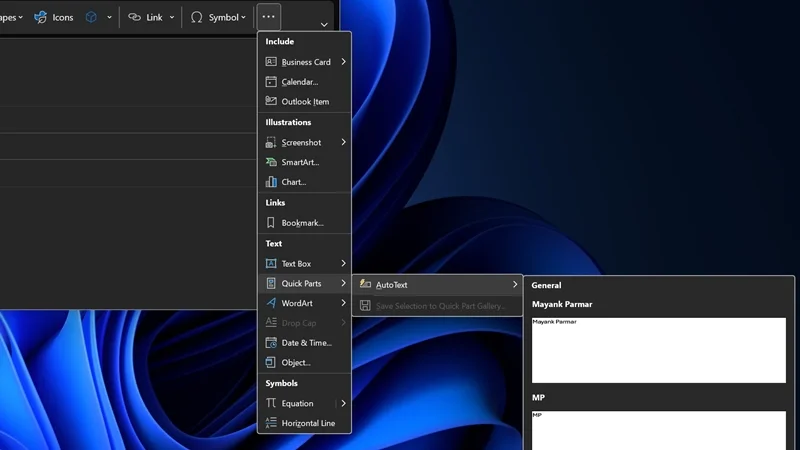Expand the Screenshot submenu arrow
This screenshot has width=800, height=450.
[x=343, y=142]
